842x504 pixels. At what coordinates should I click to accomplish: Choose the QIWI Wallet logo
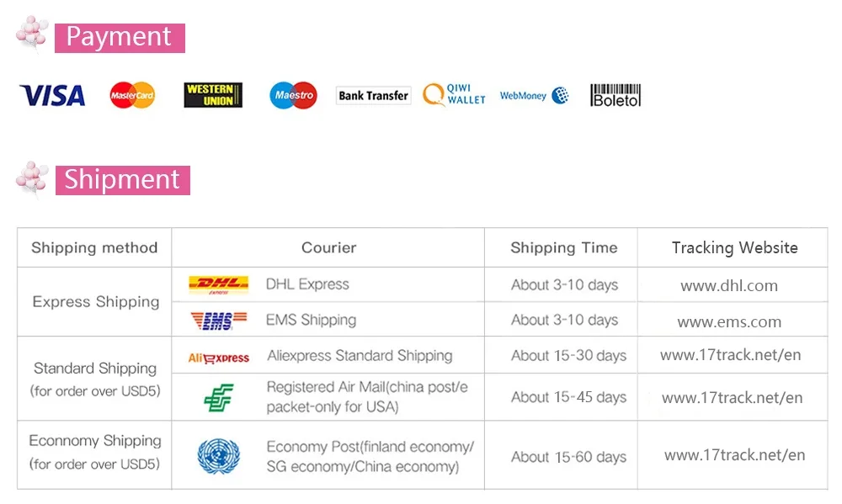coord(455,94)
